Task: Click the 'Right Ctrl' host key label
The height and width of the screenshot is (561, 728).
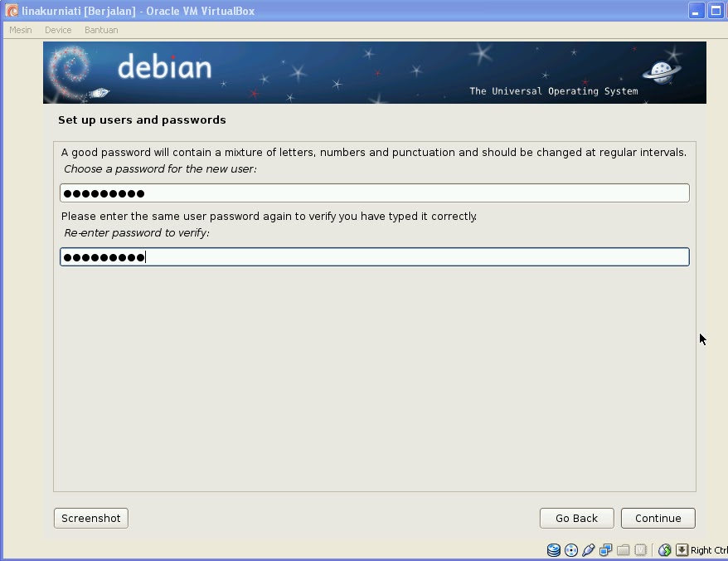Action: pyautogui.click(x=709, y=550)
